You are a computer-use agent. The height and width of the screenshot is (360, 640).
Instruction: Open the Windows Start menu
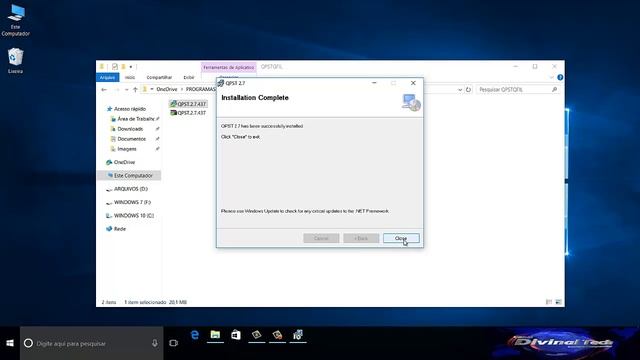[10, 343]
